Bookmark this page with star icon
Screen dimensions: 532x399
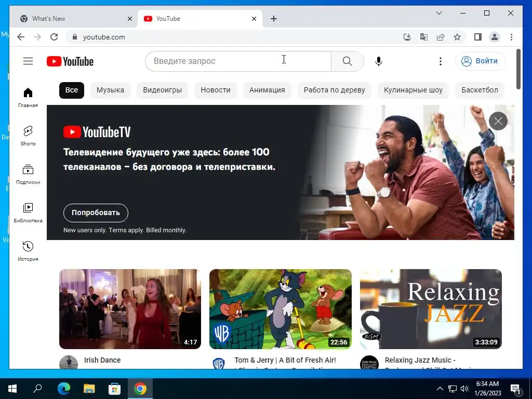(457, 37)
